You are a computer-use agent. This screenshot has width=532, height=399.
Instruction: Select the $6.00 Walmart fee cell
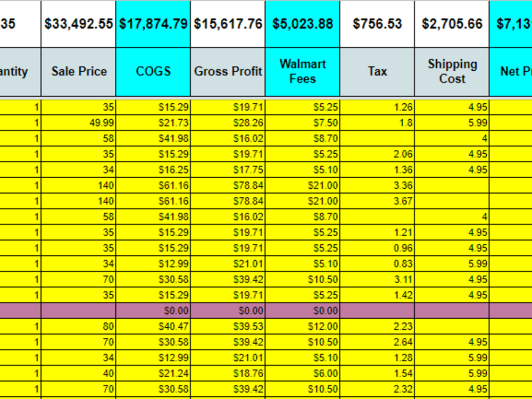click(x=302, y=373)
